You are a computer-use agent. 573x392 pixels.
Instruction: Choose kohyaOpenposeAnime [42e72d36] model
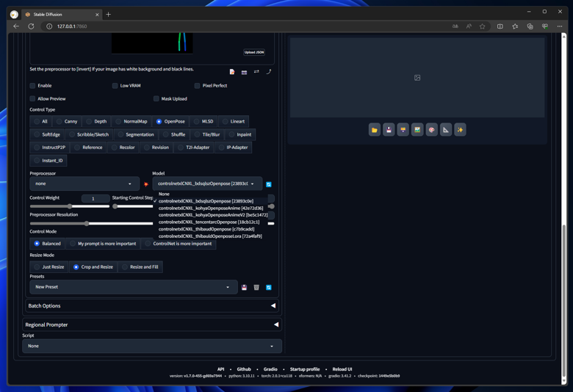211,208
